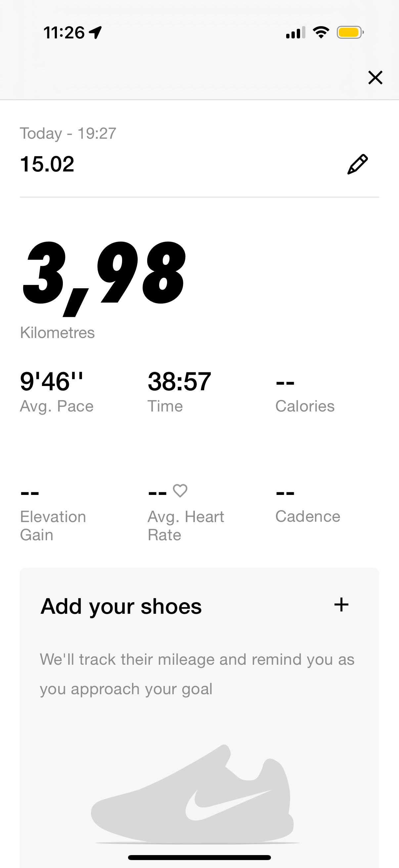399x868 pixels.
Task: Tap the plus icon to add shoes
Action: pos(341,604)
